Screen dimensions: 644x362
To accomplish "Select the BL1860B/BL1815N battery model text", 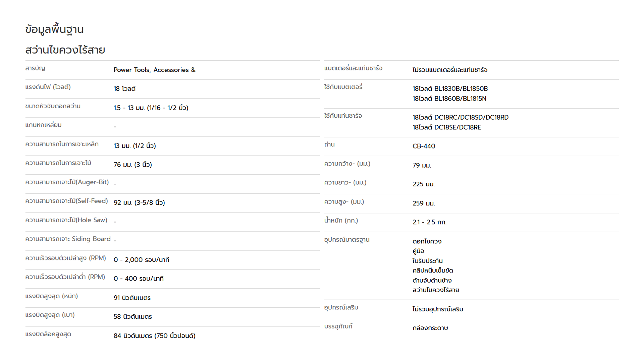I will click(x=460, y=99).
